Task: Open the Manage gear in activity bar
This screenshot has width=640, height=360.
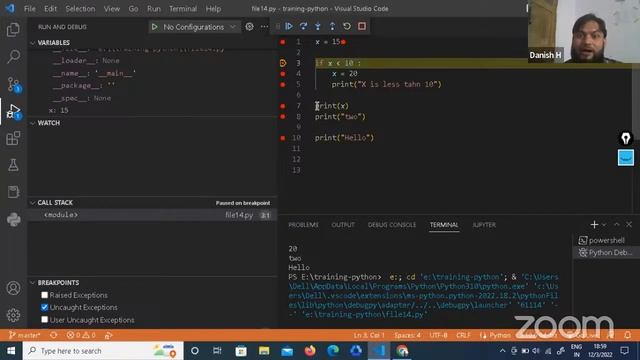Action: tap(13, 315)
